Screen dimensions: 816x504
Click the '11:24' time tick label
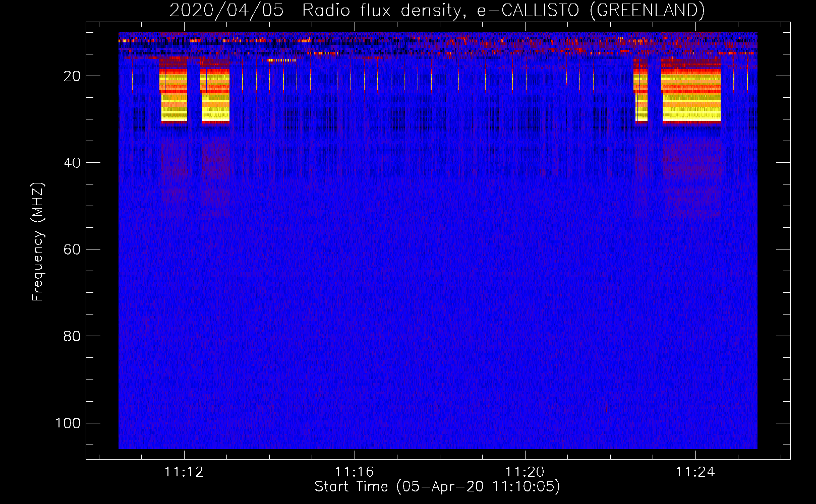[x=695, y=472]
